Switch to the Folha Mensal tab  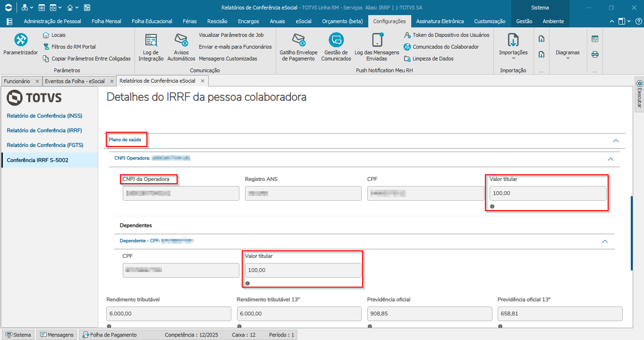coord(106,21)
